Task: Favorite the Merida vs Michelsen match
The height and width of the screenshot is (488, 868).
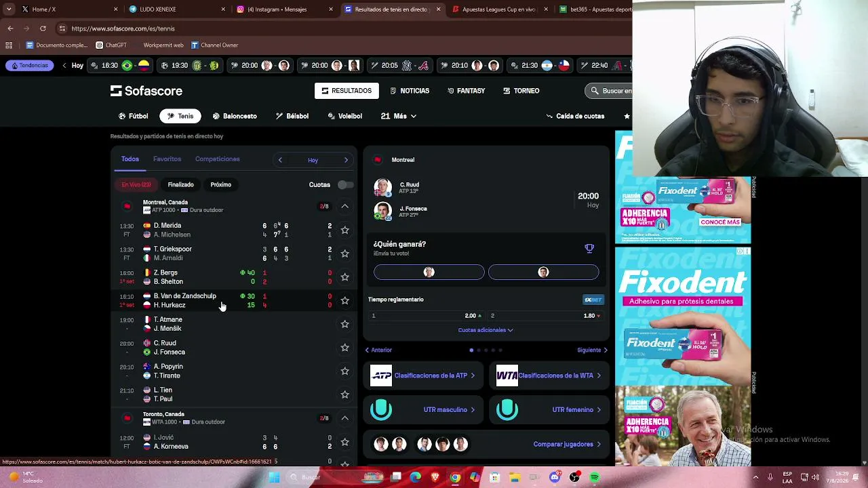Action: pos(344,230)
